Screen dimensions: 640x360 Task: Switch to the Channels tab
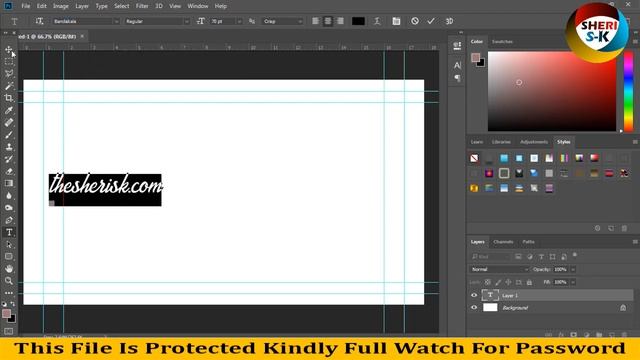(x=503, y=242)
